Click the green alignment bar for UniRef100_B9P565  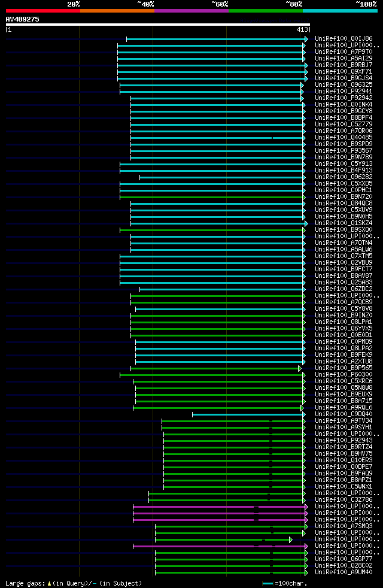pos(216,369)
